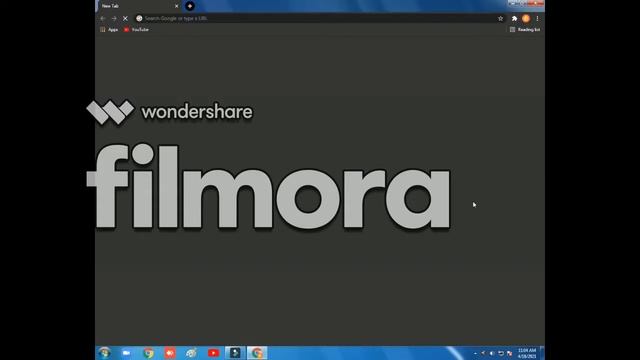Open the paint palette taskbar icon
This screenshot has width=640, height=360.
point(191,353)
